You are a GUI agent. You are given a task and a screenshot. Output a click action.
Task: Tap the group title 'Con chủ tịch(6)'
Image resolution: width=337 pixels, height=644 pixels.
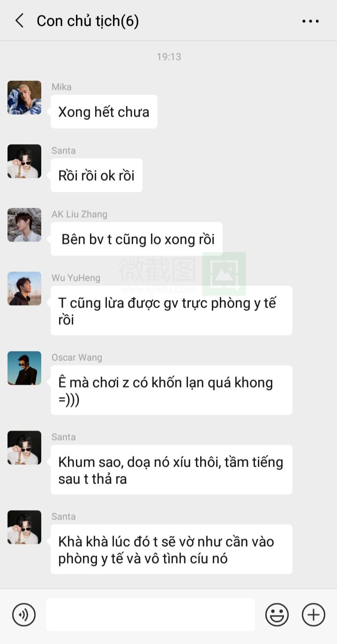click(x=88, y=21)
